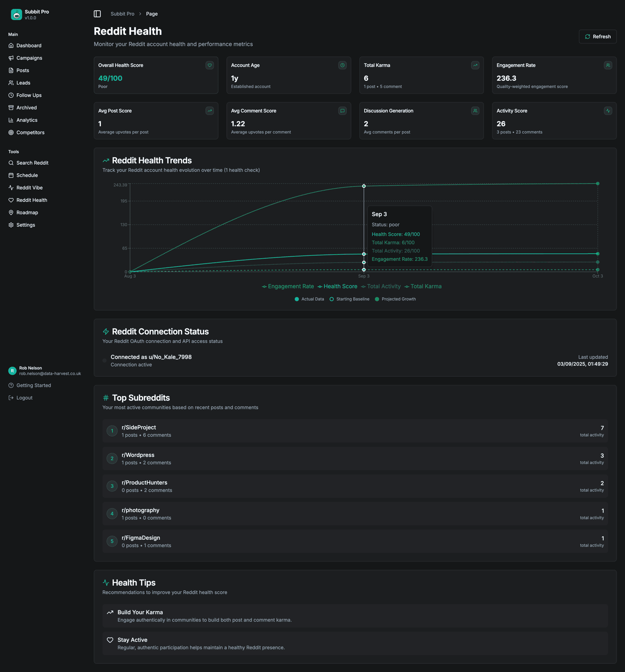Toggle Health Score series in chart legend
625x672 pixels.
[x=337, y=287]
